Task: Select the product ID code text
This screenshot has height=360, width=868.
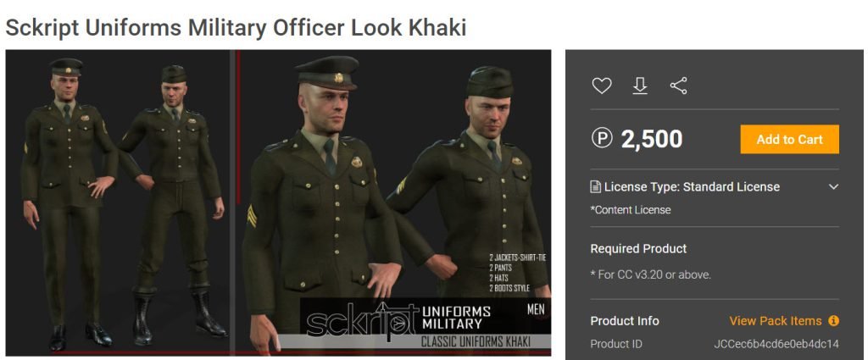Action: (776, 344)
